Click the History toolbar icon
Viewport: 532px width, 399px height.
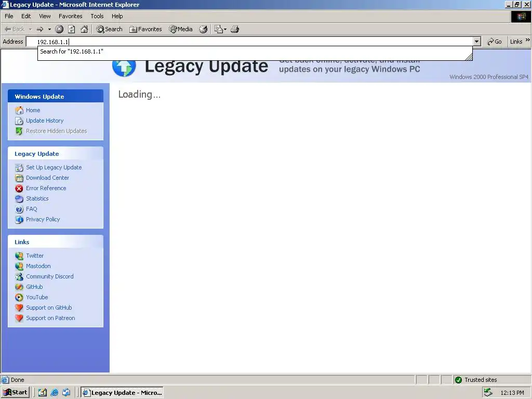(x=203, y=29)
